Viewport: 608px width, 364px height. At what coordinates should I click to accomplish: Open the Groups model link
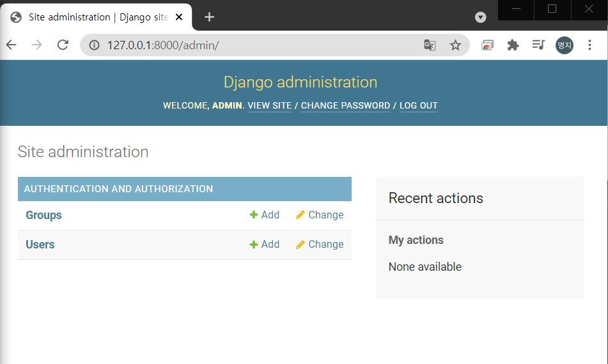click(x=43, y=215)
